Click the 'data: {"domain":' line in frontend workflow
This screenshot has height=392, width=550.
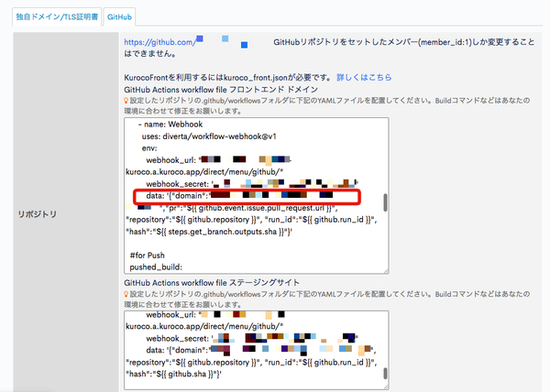coord(239,196)
